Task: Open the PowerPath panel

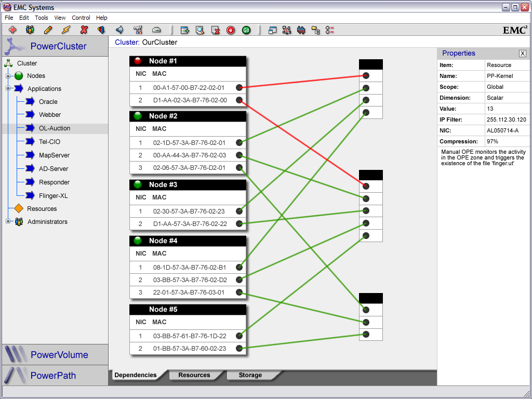Action: pos(55,375)
